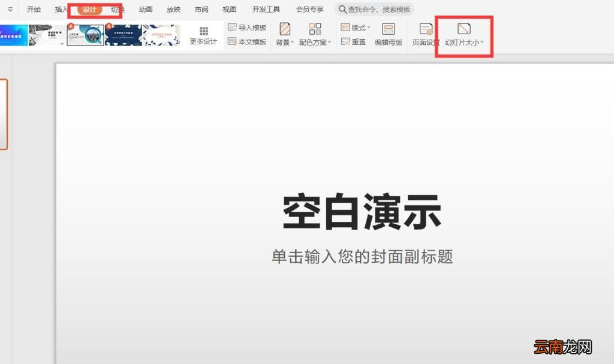Open the 开发工具 tab

coord(266,9)
